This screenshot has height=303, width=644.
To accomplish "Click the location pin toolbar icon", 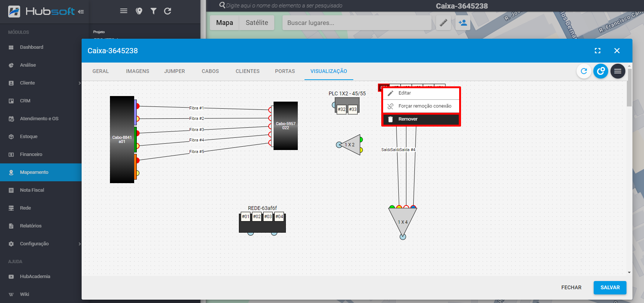I will [x=139, y=11].
